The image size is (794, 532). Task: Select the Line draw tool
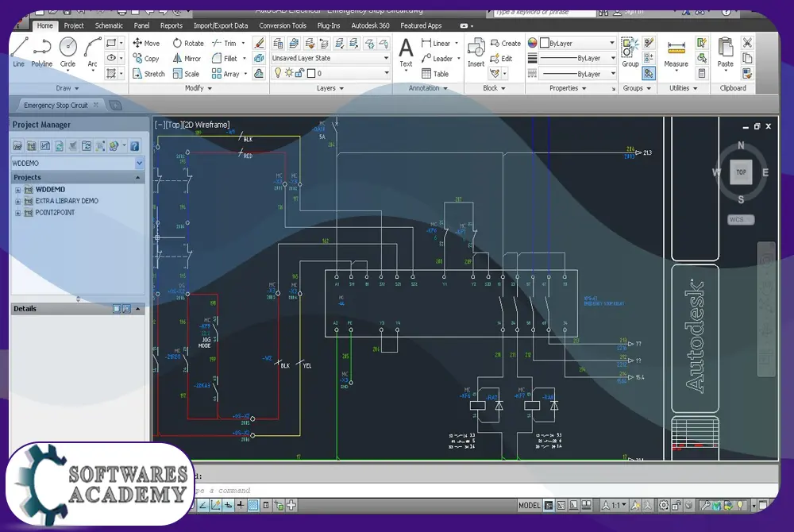click(x=19, y=52)
